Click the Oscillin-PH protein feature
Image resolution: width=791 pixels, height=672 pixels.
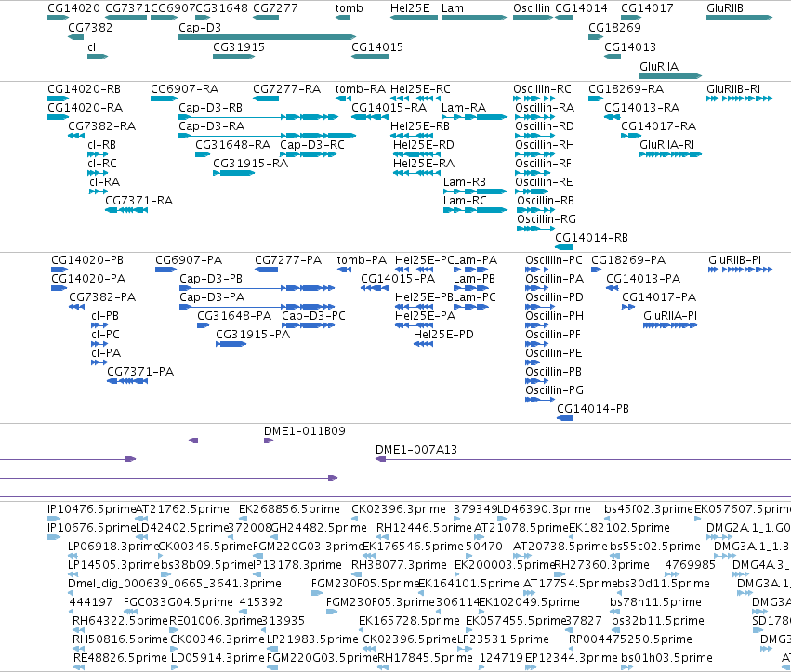pyautogui.click(x=536, y=325)
